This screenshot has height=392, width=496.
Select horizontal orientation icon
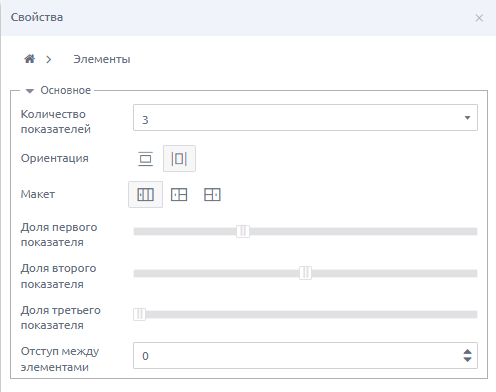point(146,159)
